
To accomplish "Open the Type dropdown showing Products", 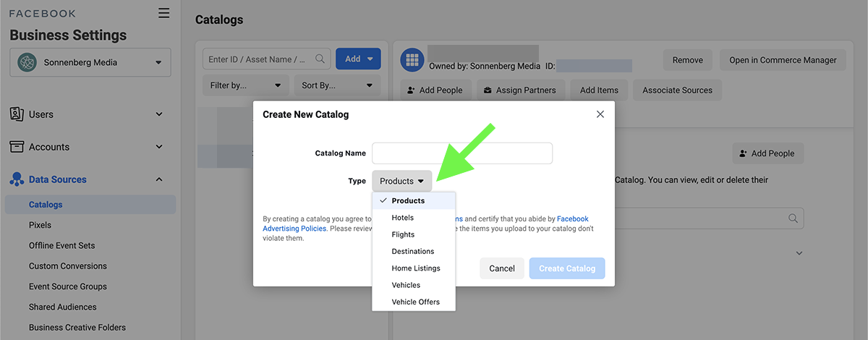I will pos(401,181).
